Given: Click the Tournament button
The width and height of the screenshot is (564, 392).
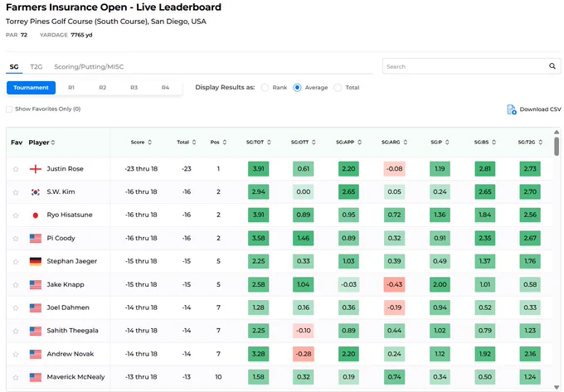Looking at the screenshot, I should pos(31,87).
